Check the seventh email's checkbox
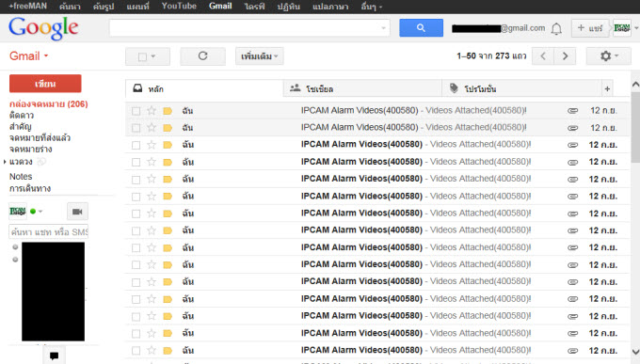 [136, 214]
